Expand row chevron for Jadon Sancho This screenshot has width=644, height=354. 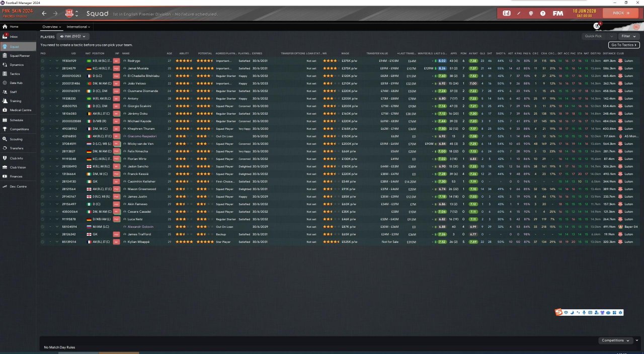57,166
